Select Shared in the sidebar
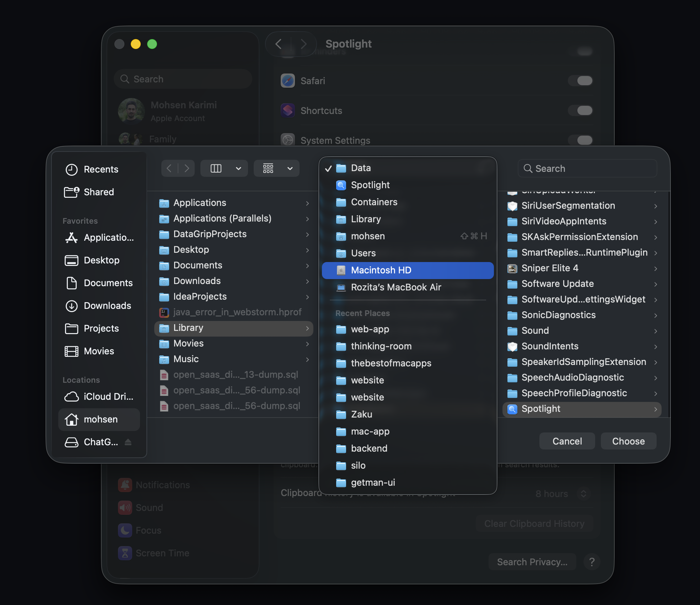Screen dimensions: 700x605 99,192
